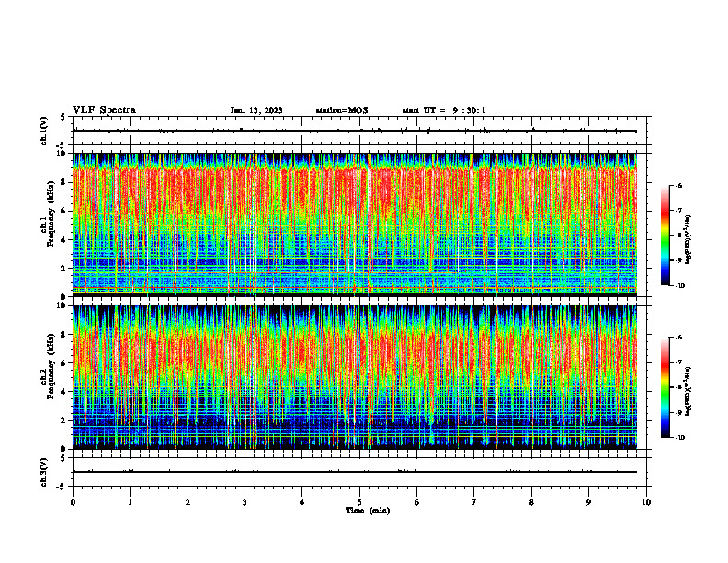Click the ch.1 spectrogram color scale bar

(x=665, y=236)
